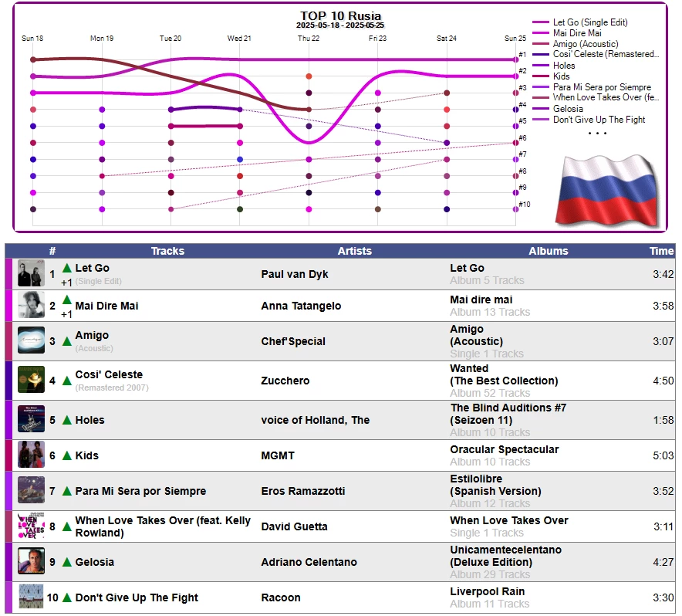
Task: Click the Para Mi Sera por Siempre cover thumbnail
Action: tap(31, 489)
